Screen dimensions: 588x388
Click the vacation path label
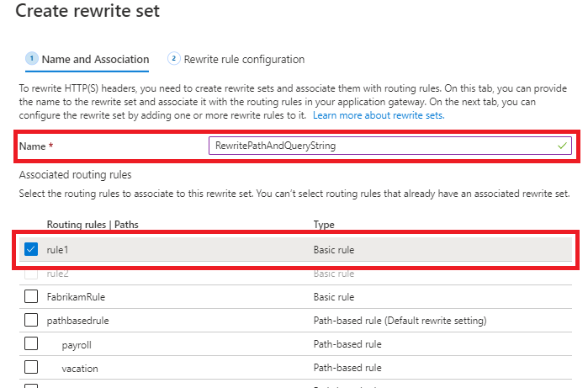[x=80, y=368]
